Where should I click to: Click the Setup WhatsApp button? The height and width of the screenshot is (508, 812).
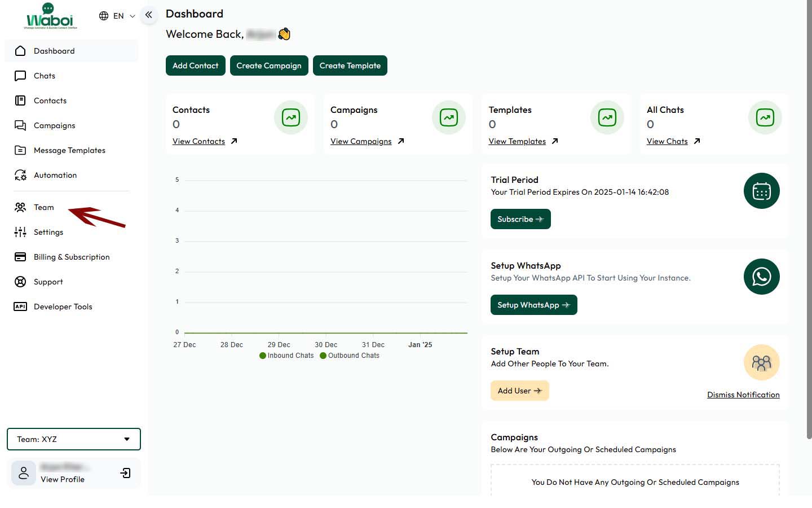[x=534, y=305]
